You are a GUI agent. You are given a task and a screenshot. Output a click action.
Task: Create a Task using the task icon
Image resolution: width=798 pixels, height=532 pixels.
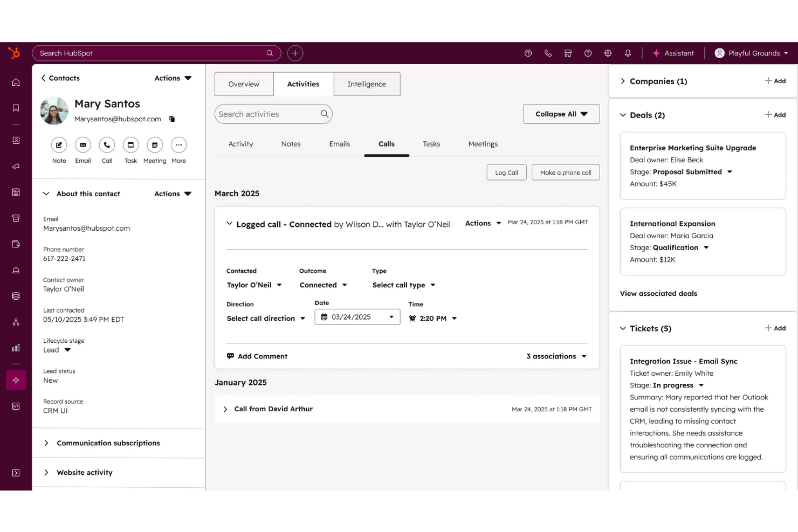(130, 145)
